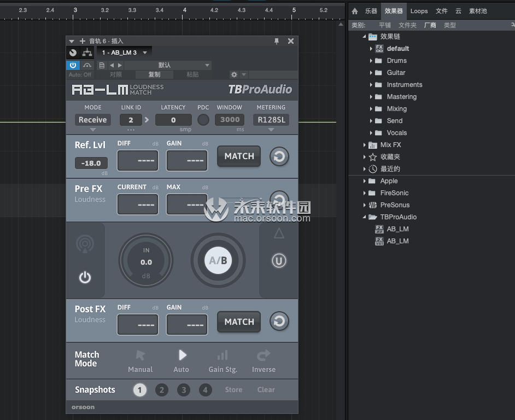Open the 1 - AB_LM 3 plugin selector

click(124, 52)
